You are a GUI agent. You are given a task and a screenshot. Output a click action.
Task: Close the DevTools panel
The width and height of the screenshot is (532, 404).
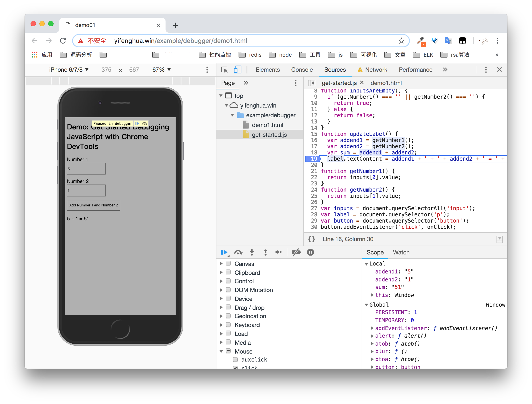(x=499, y=70)
